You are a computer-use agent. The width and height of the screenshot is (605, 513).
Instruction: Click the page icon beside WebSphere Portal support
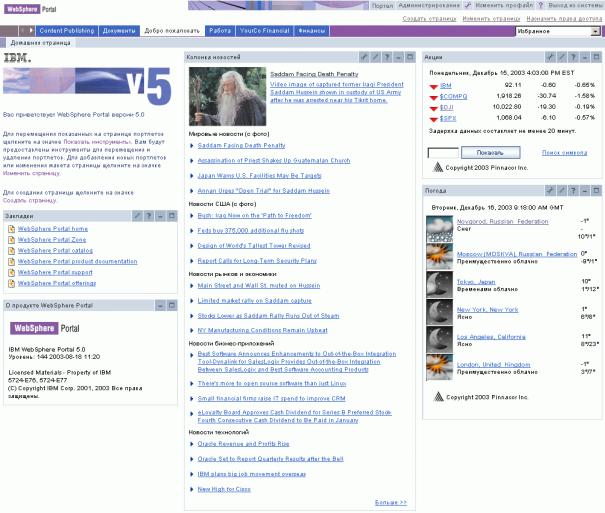[x=12, y=272]
